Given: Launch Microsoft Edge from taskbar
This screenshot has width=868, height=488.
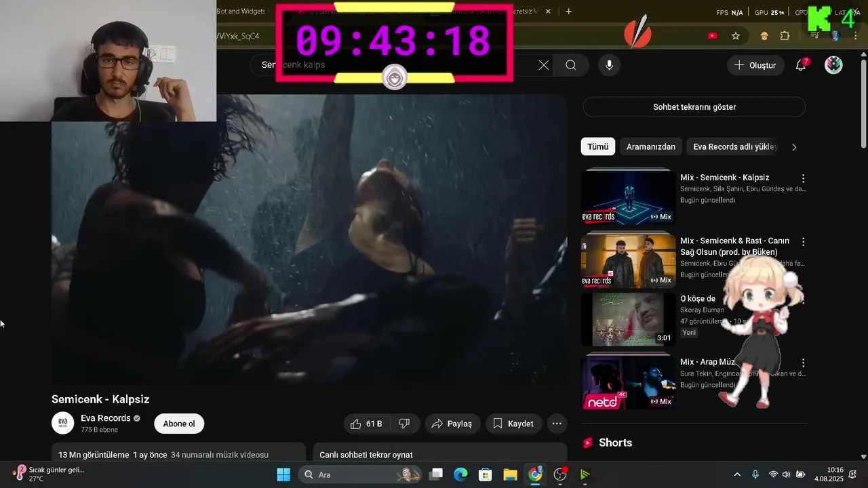Looking at the screenshot, I should point(460,474).
